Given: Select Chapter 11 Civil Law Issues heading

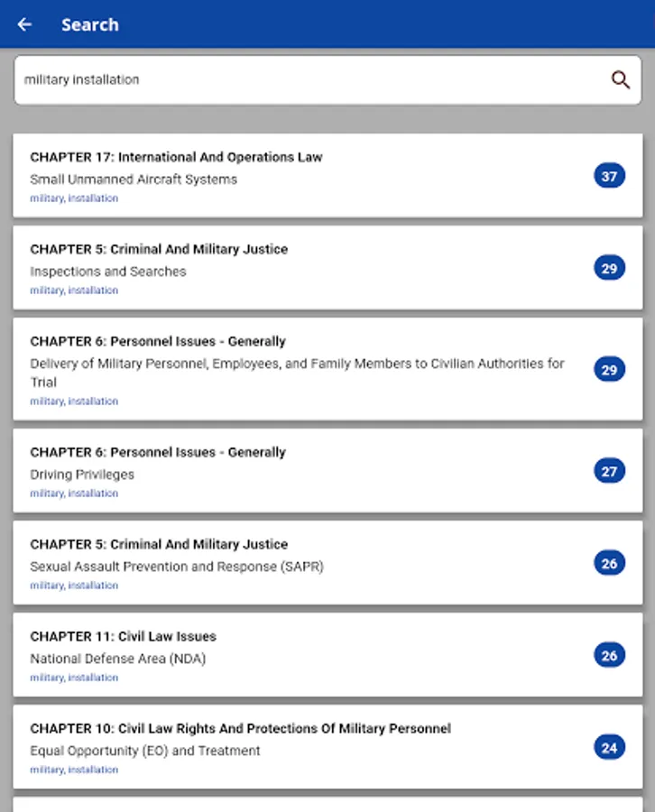Looking at the screenshot, I should pos(124,636).
